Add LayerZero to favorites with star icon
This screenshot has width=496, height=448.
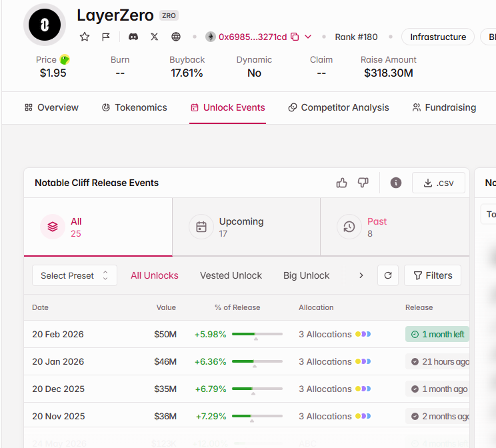click(85, 37)
